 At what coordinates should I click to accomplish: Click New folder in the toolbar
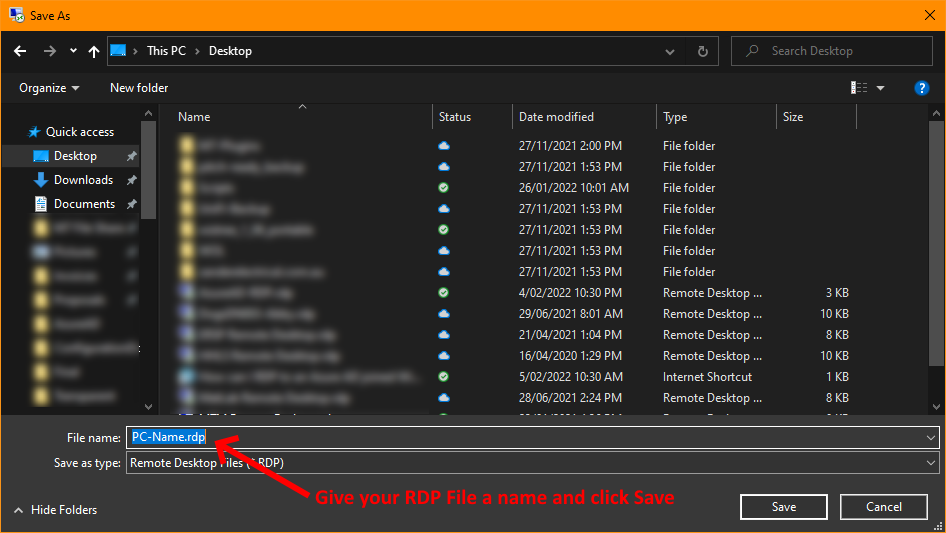pos(139,88)
